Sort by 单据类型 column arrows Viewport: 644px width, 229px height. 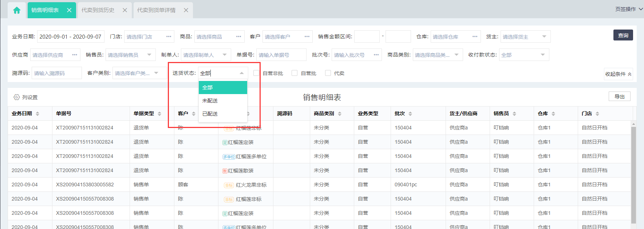pos(159,114)
